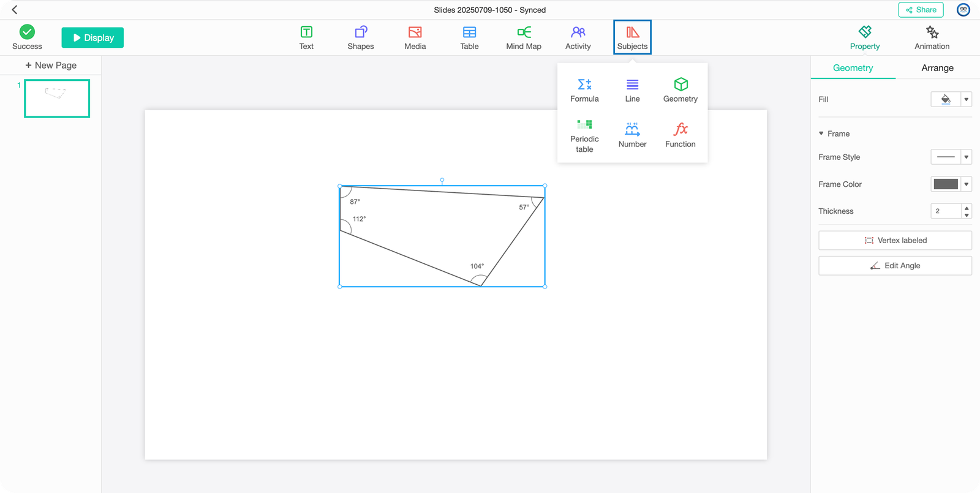Expand the Fill color dropdown

(x=966, y=99)
